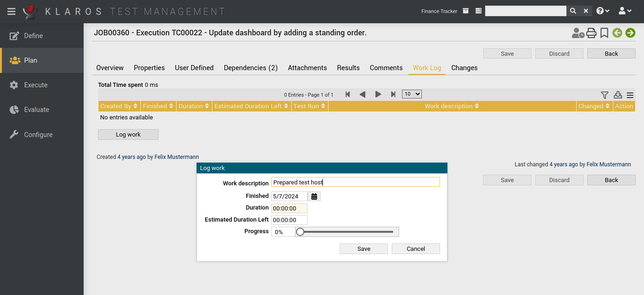
Task: Open the user account dropdown at top right
Action: point(626,10)
